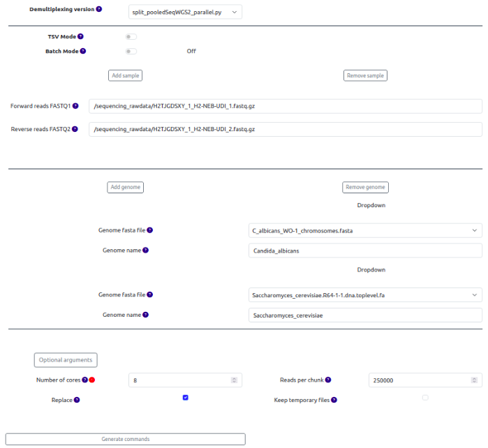Click help icon beside Reads per chunk

pos(328,380)
